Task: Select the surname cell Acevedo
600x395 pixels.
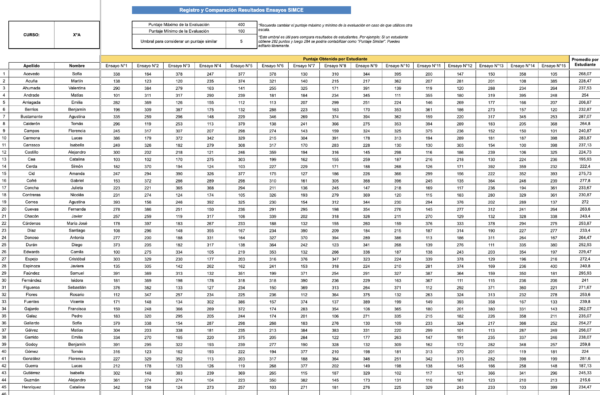Action: click(31, 73)
